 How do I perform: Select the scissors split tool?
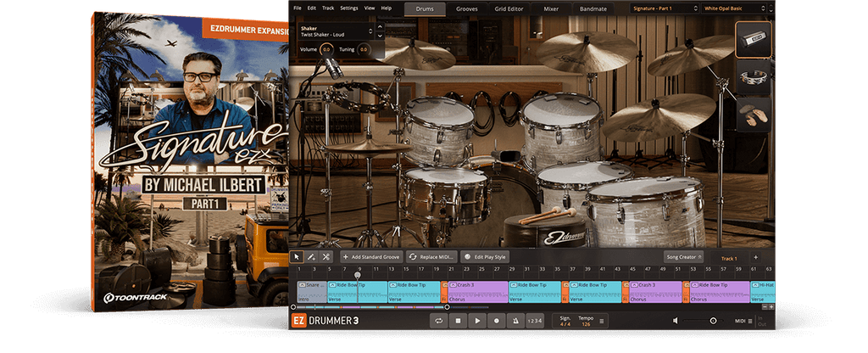coord(326,256)
